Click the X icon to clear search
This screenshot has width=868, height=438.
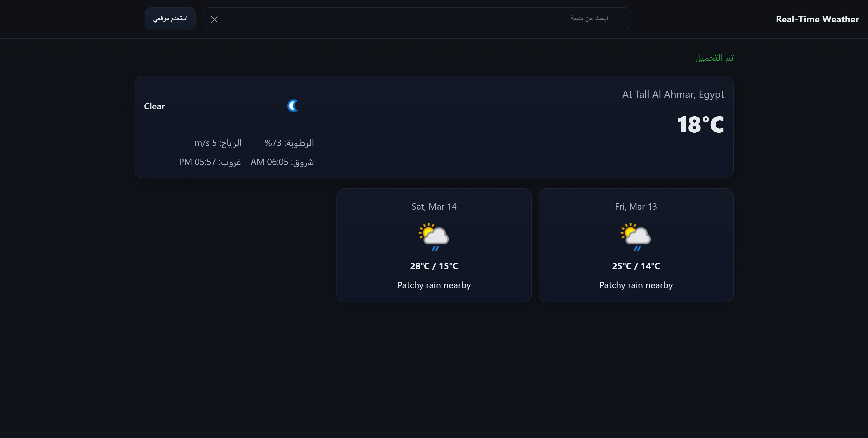[214, 19]
